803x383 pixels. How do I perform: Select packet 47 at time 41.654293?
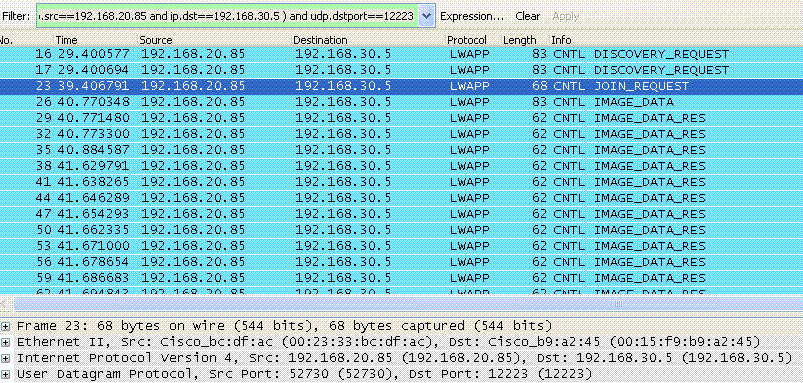coord(402,214)
